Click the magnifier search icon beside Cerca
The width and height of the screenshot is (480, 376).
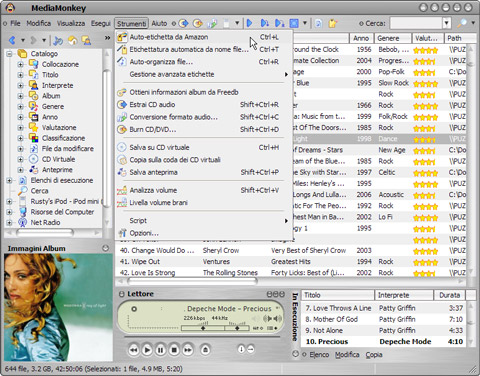click(x=462, y=23)
